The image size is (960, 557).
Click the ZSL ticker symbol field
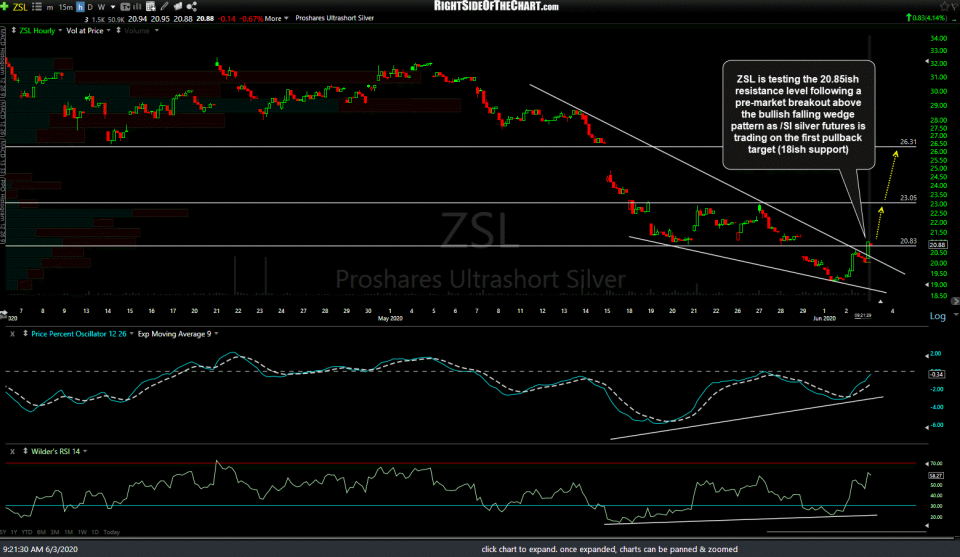20,7
